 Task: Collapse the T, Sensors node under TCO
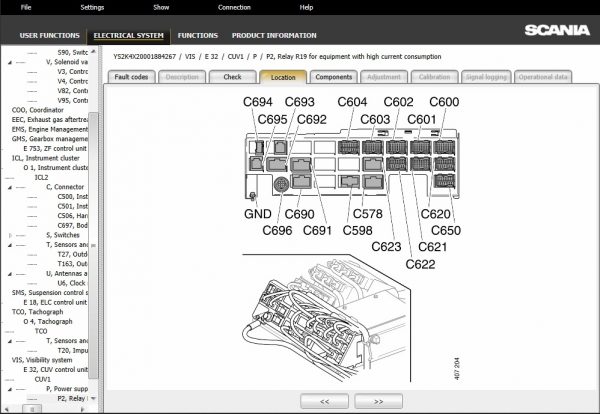[x=10, y=341]
